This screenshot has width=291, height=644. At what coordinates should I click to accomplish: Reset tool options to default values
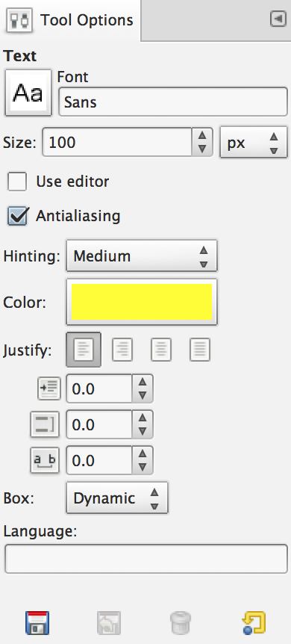(x=253, y=622)
